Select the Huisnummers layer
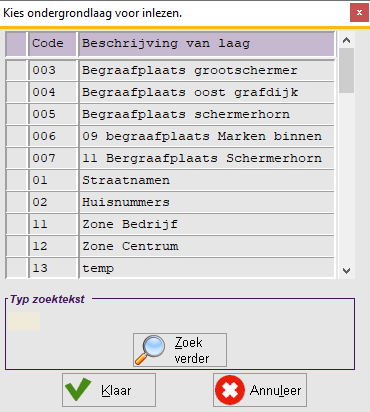Screen dimensions: 370x412 tap(170, 202)
